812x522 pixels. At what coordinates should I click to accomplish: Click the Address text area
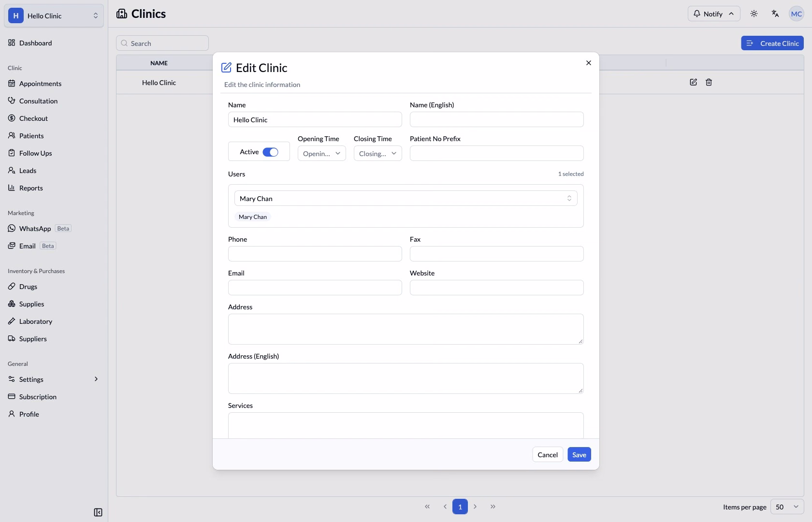(x=406, y=329)
